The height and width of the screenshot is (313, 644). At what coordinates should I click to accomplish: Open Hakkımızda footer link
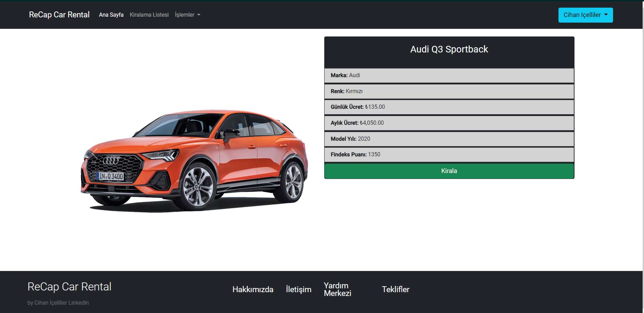[x=253, y=289]
